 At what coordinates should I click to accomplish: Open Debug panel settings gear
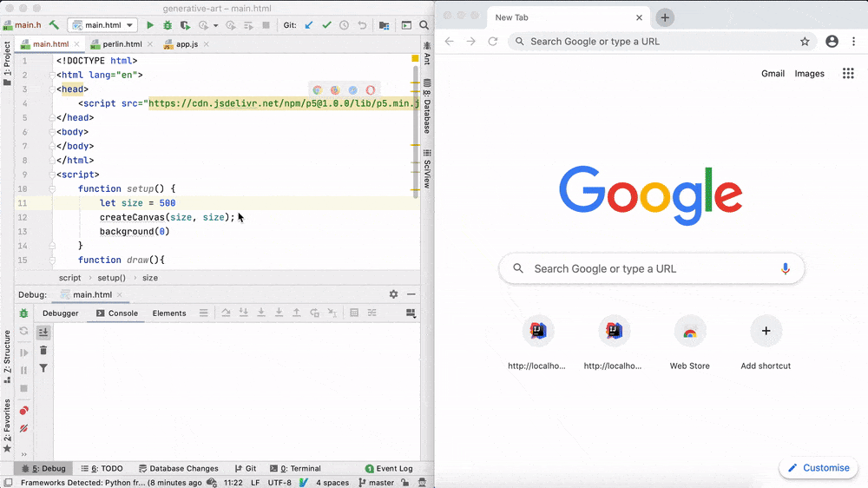coord(393,294)
